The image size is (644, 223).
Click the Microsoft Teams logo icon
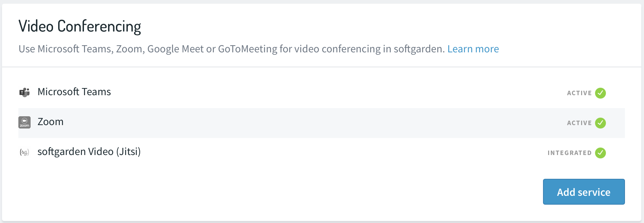(x=24, y=92)
